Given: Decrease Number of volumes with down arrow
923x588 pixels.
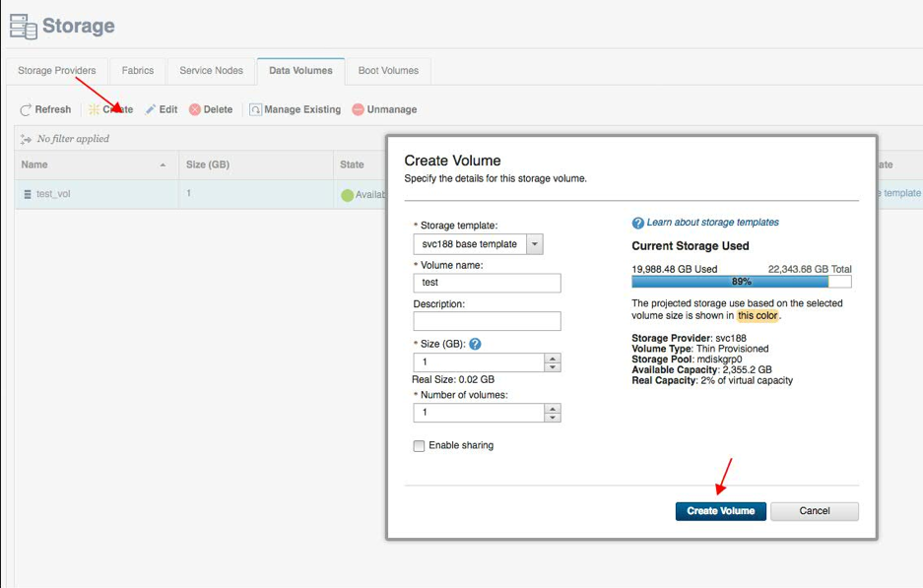Looking at the screenshot, I should click(x=553, y=418).
